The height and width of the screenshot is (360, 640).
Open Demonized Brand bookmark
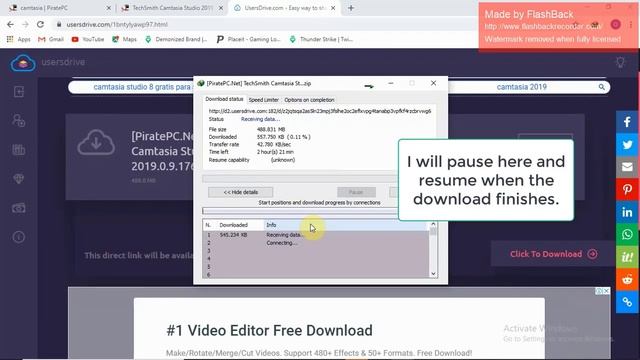tap(176, 39)
